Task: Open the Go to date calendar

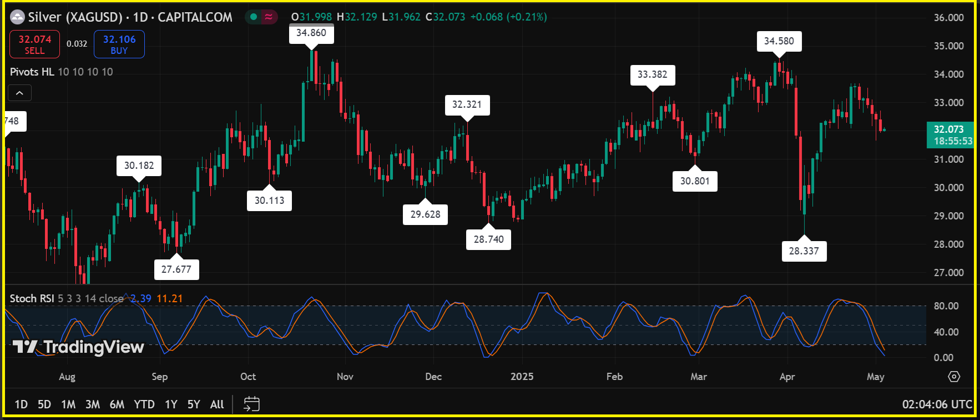Action: click(x=251, y=404)
